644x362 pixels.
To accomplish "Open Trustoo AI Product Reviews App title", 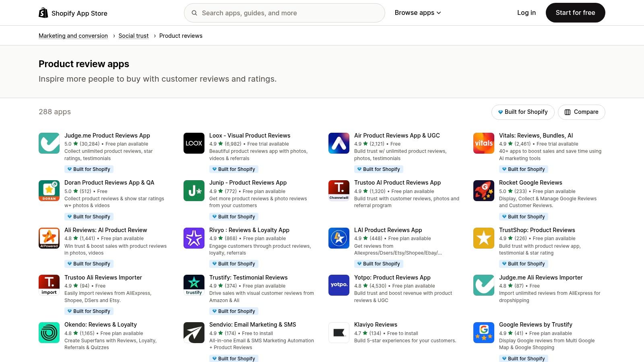I will tap(397, 183).
